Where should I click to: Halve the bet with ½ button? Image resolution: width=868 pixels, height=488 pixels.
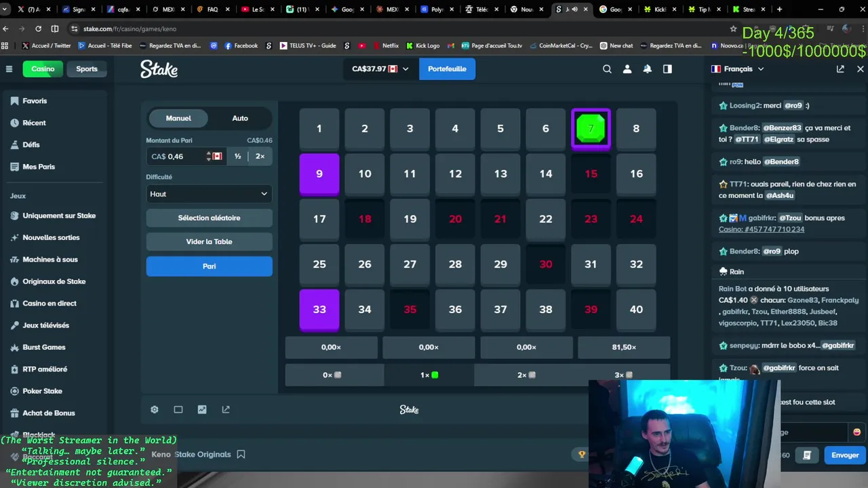(x=237, y=156)
